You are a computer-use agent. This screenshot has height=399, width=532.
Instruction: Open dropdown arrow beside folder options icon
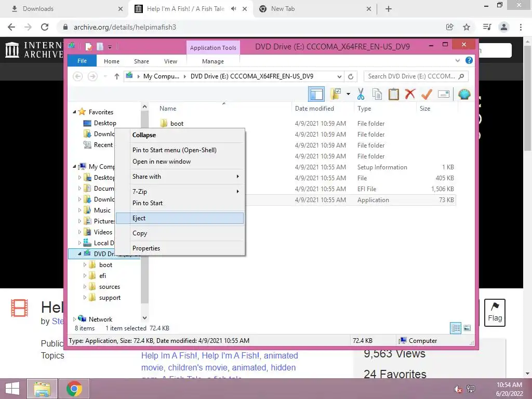pyautogui.click(x=348, y=94)
